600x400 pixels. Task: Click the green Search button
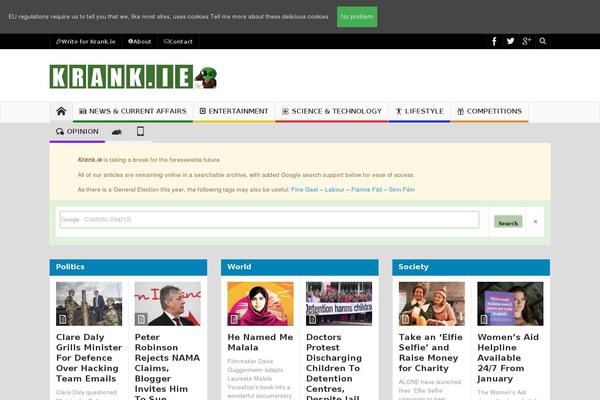508,222
